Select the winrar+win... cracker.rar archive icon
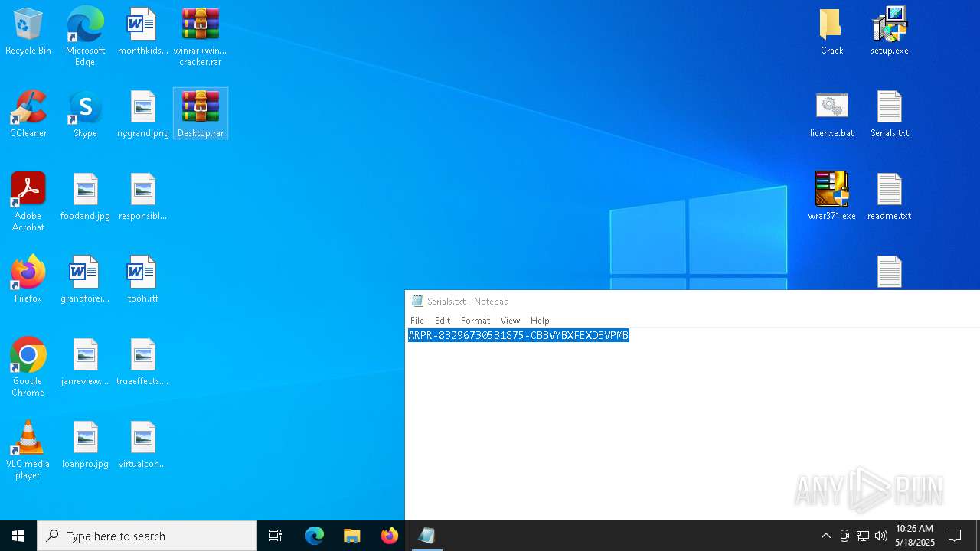Viewport: 980px width, 551px height. pyautogui.click(x=201, y=37)
